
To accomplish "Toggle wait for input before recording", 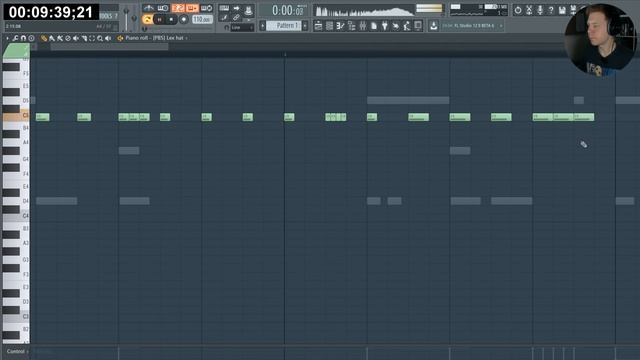I will [163, 8].
